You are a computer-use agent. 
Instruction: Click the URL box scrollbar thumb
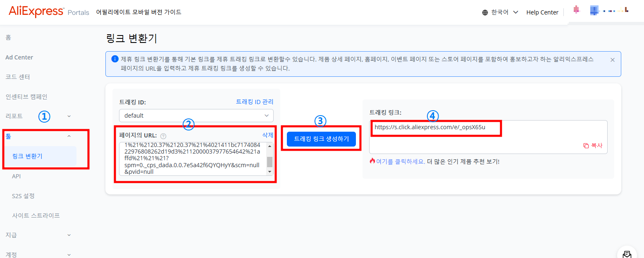(x=270, y=162)
